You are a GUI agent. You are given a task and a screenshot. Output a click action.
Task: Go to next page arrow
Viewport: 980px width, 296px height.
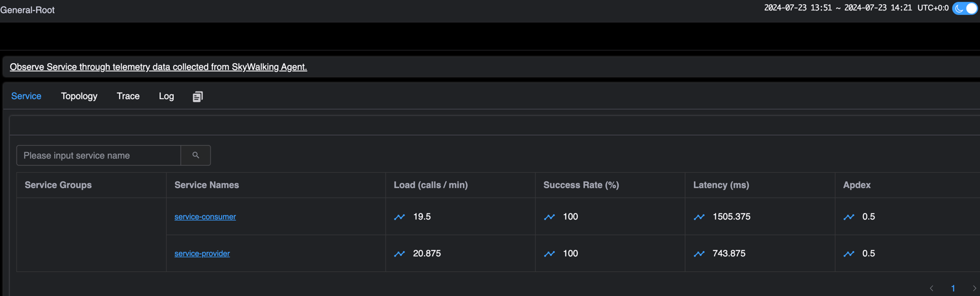[x=974, y=288]
